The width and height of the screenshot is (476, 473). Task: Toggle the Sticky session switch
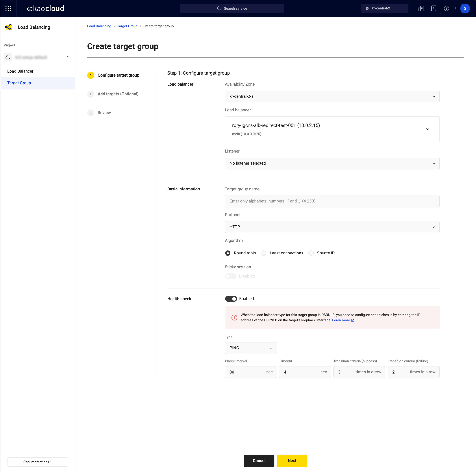[x=231, y=276]
